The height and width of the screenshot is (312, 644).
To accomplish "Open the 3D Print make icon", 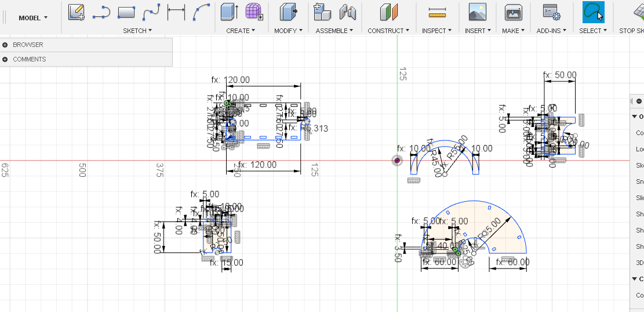I will pyautogui.click(x=513, y=12).
